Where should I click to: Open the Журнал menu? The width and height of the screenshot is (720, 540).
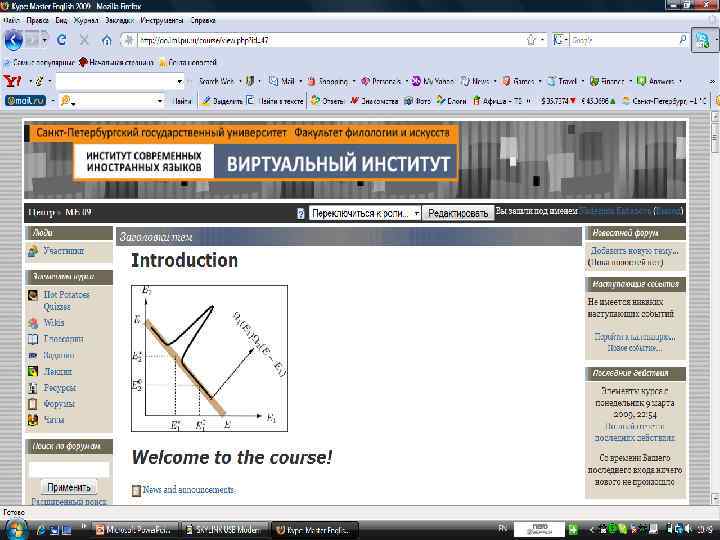[86, 21]
